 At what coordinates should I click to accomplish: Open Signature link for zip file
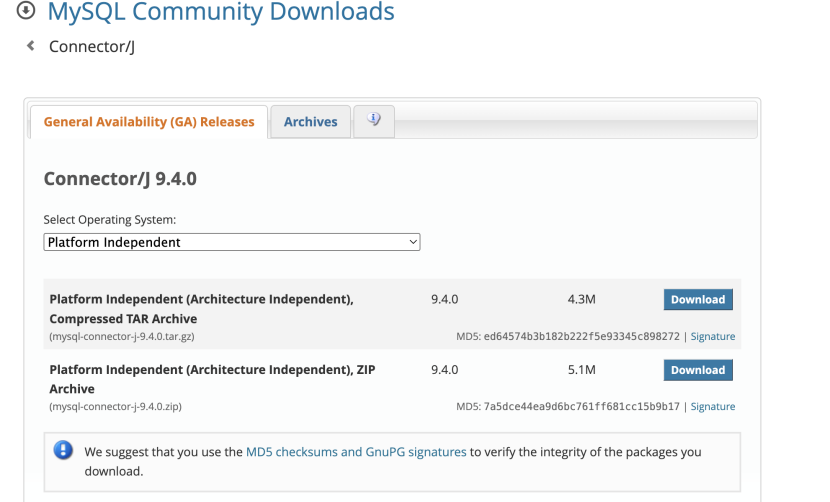712,407
